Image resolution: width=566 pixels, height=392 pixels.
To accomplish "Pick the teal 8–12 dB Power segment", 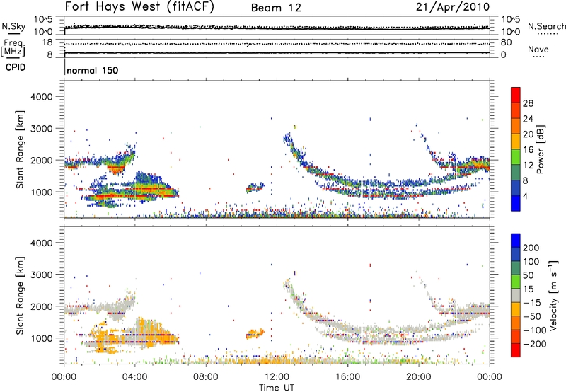I will click(x=516, y=173).
